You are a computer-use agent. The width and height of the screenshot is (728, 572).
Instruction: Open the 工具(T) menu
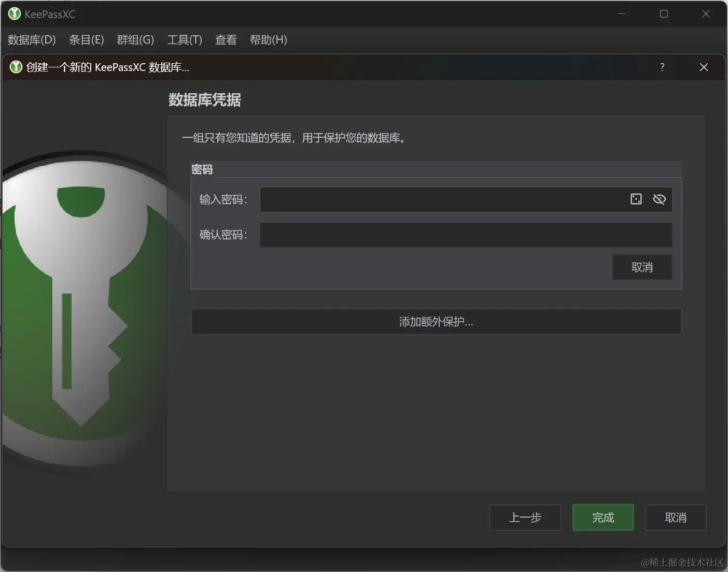(x=185, y=40)
